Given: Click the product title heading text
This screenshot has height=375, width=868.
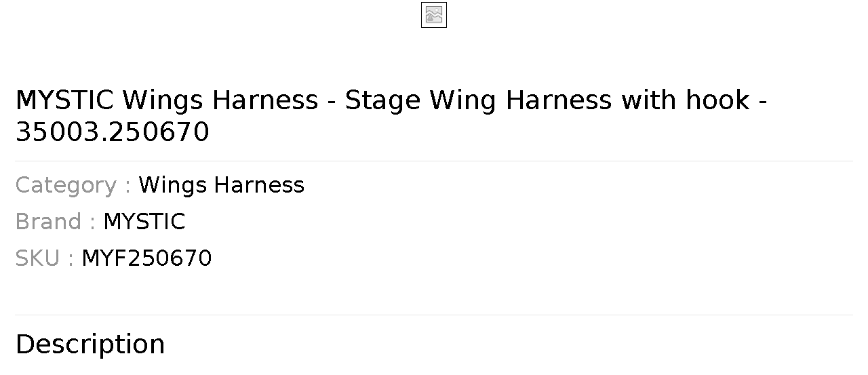Looking at the screenshot, I should (x=391, y=116).
